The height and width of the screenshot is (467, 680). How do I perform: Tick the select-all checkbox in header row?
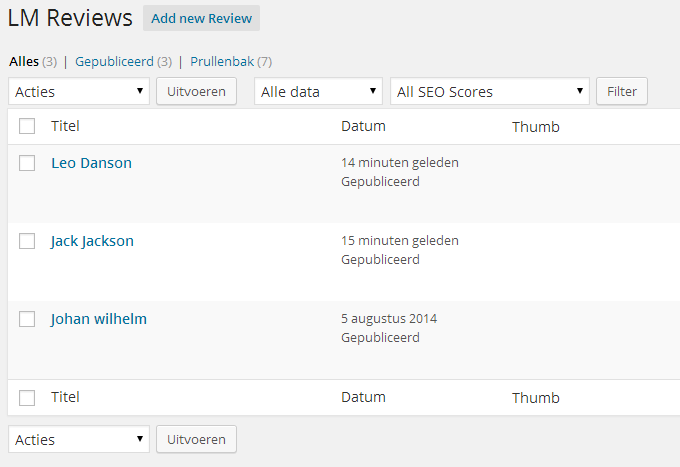27,126
